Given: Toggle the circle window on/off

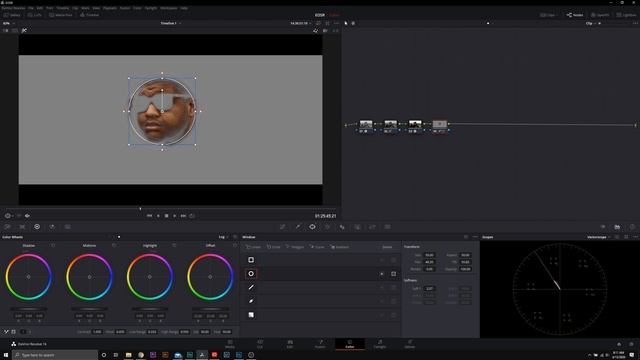Looking at the screenshot, I should click(x=251, y=274).
